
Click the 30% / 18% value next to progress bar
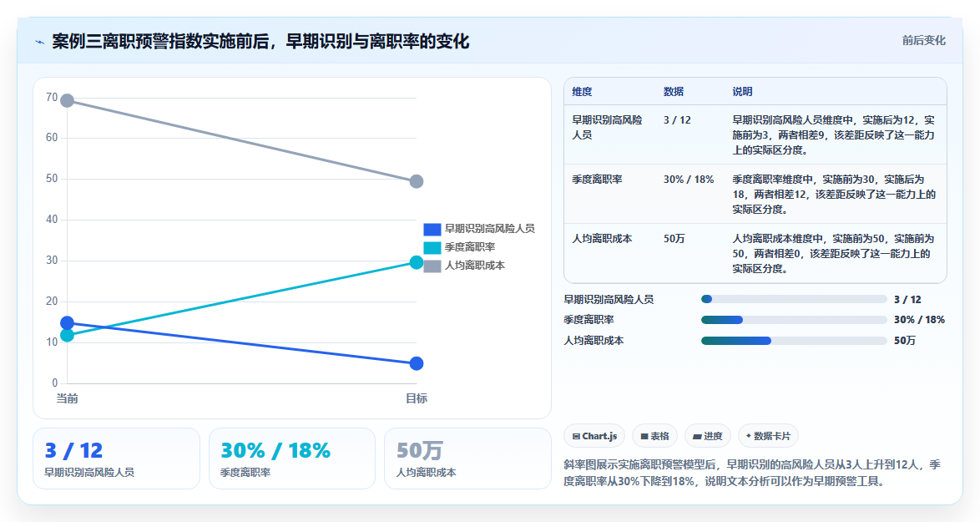919,320
